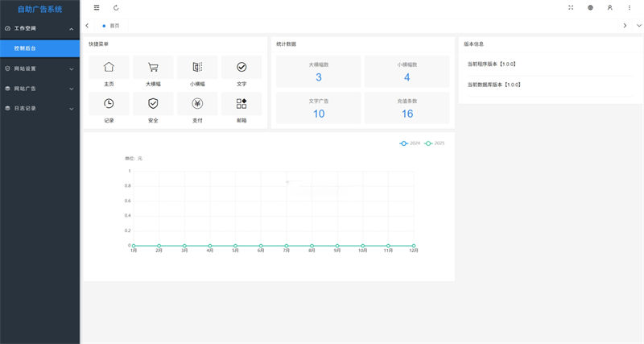The width and height of the screenshot is (644, 344).
Task: Click the refresh icon in top bar
Action: point(116,7)
